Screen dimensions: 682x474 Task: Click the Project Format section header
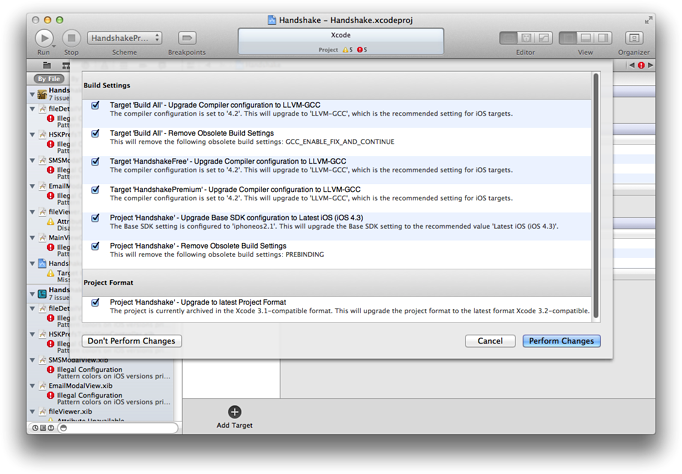pos(337,283)
